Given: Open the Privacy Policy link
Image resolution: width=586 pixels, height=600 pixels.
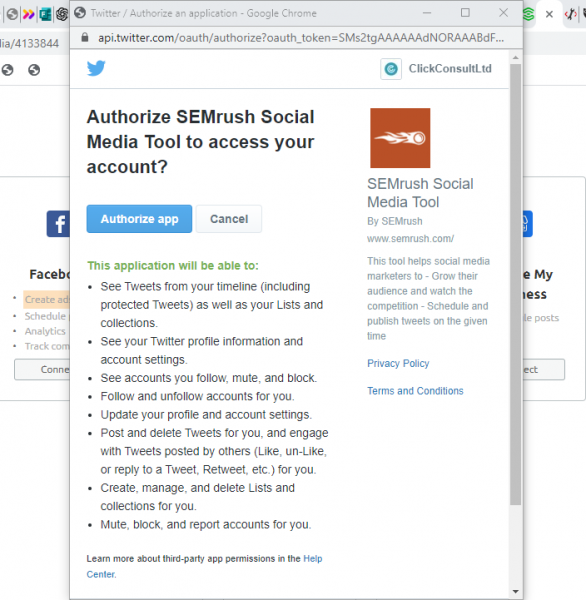Looking at the screenshot, I should click(x=398, y=363).
